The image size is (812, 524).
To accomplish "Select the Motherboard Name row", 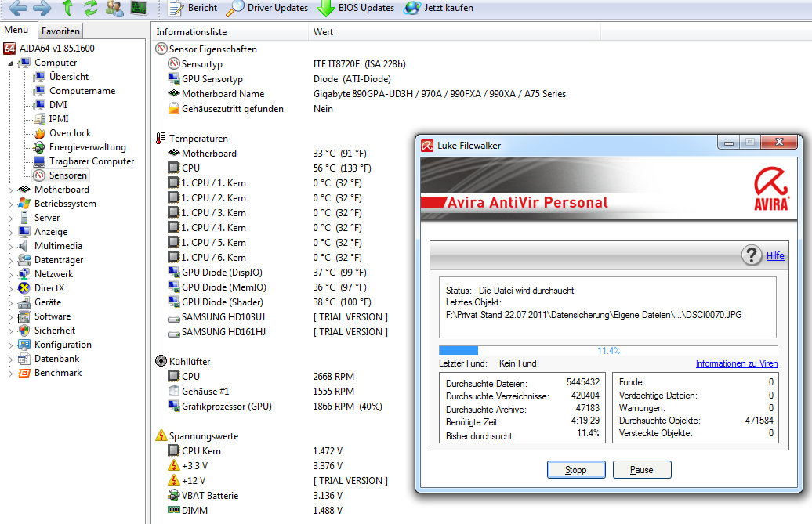I will pos(368,94).
